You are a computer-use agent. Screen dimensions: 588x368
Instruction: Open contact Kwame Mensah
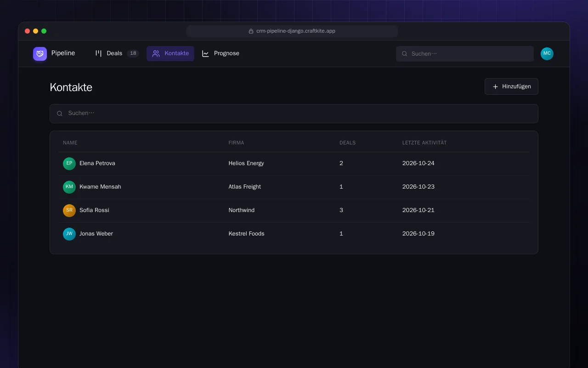click(x=100, y=187)
